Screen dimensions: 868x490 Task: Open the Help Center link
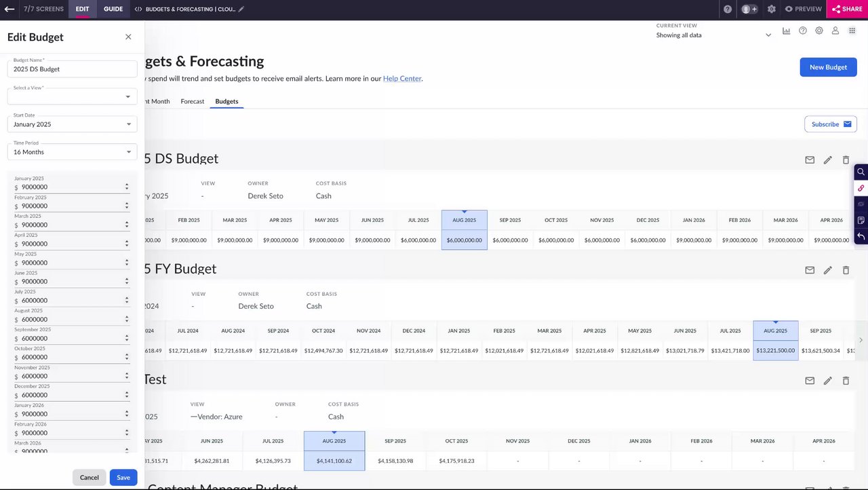coord(402,79)
